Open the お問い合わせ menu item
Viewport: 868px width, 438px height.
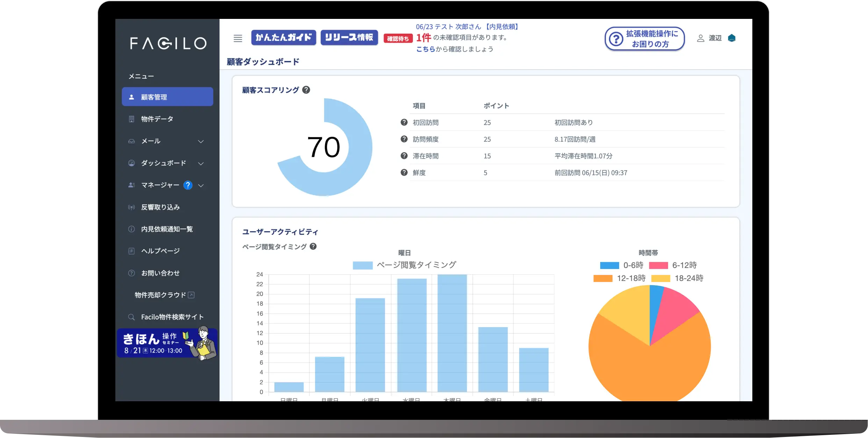click(167, 273)
